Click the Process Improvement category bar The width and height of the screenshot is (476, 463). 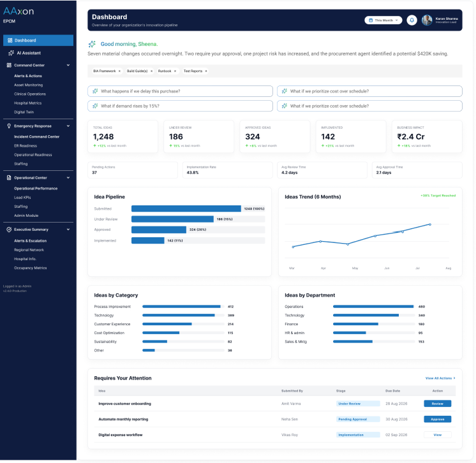181,307
